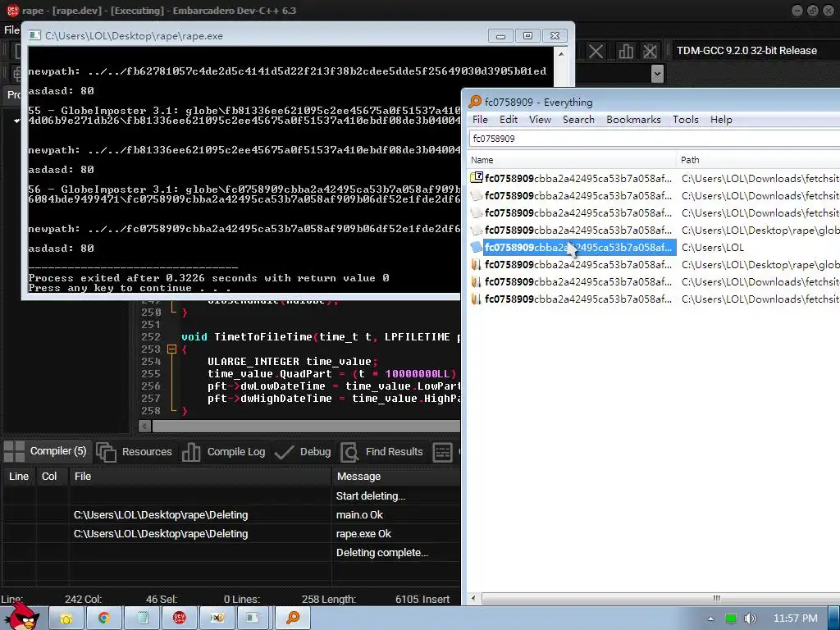Click the X stop-execution icon in Dev-C++ toolbar
The image size is (840, 630).
click(596, 52)
